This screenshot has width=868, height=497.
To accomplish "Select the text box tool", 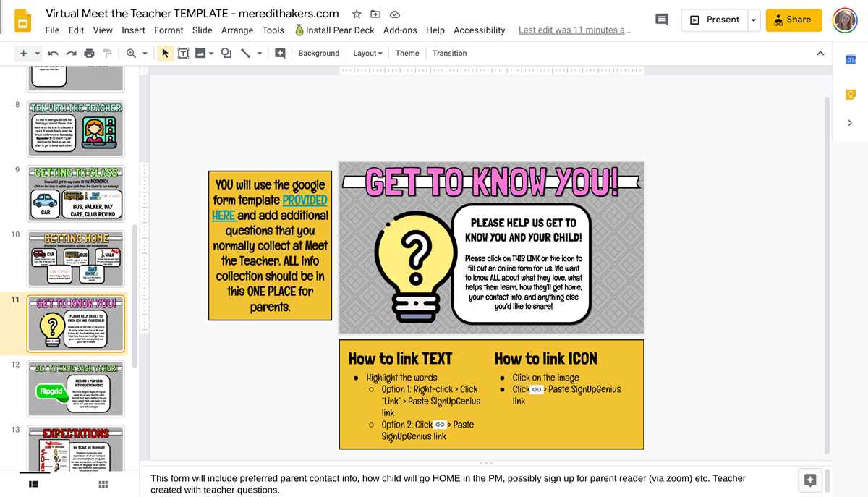I will pyautogui.click(x=183, y=53).
